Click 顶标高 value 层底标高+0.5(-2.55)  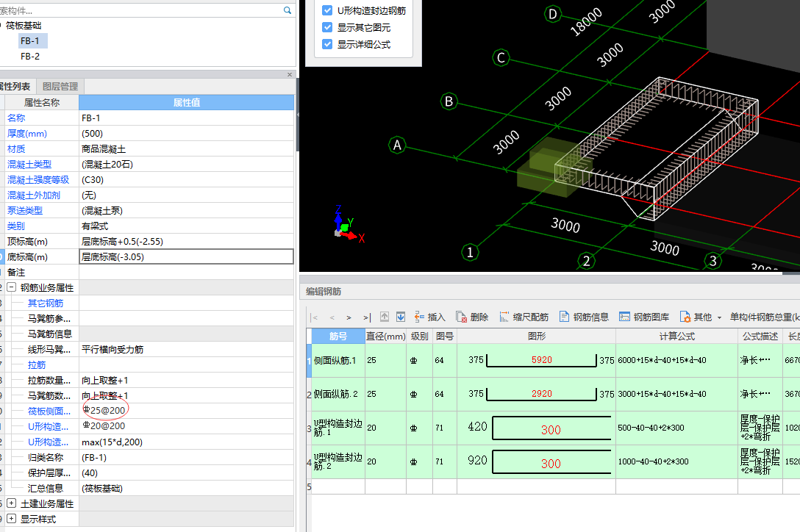point(123,241)
